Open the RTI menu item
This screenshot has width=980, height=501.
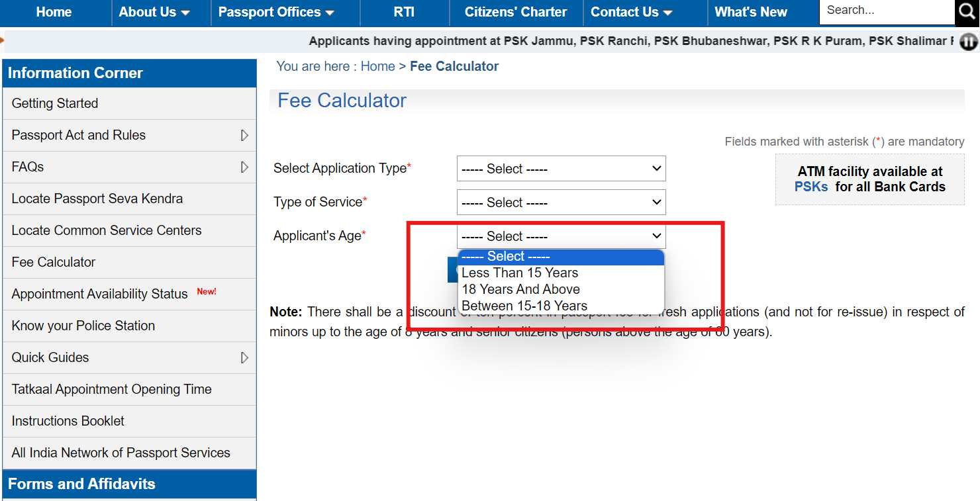tap(404, 12)
